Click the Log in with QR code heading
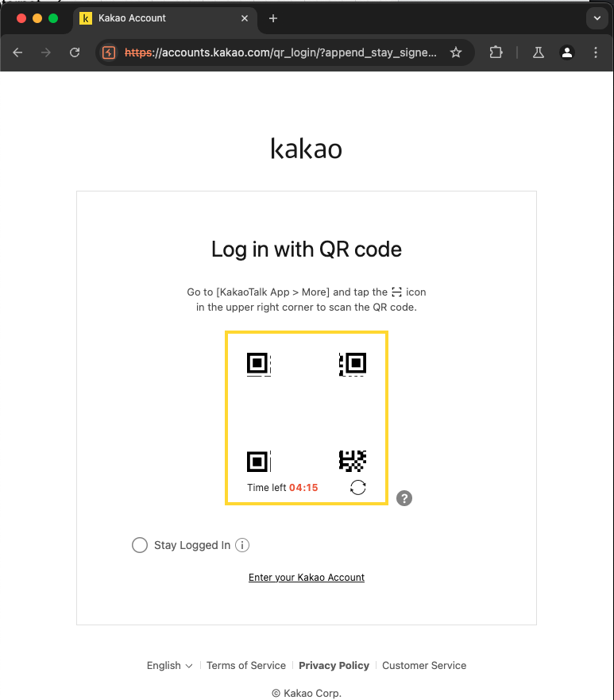The height and width of the screenshot is (700, 614). click(x=307, y=249)
